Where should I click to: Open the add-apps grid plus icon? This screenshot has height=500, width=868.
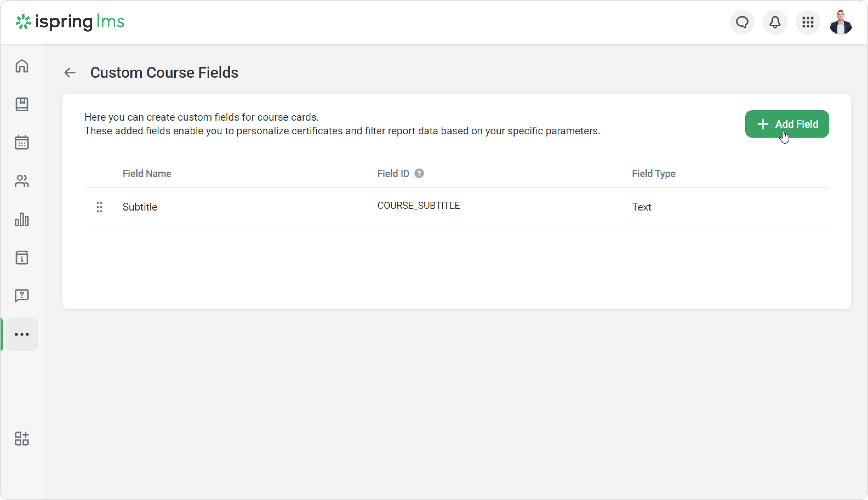22,439
